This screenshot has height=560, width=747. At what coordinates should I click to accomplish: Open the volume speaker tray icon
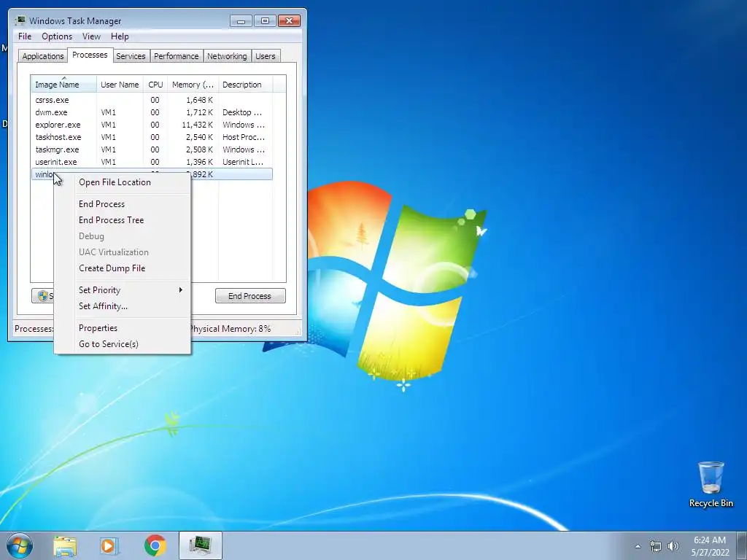point(673,546)
